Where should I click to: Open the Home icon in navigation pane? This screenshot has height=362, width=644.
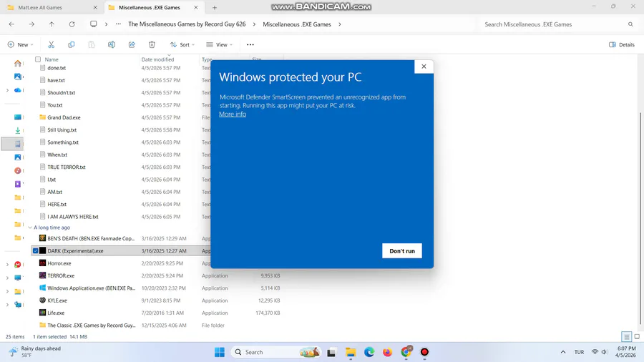tap(18, 63)
